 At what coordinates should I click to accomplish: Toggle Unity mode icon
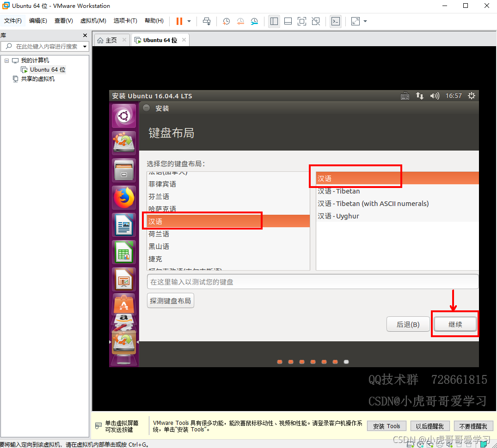[x=316, y=21]
